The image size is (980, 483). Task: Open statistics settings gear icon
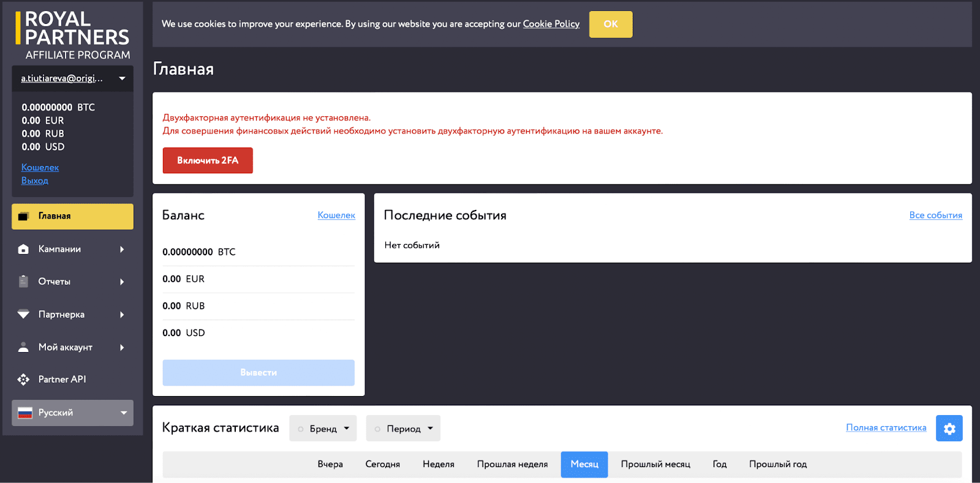pyautogui.click(x=949, y=429)
